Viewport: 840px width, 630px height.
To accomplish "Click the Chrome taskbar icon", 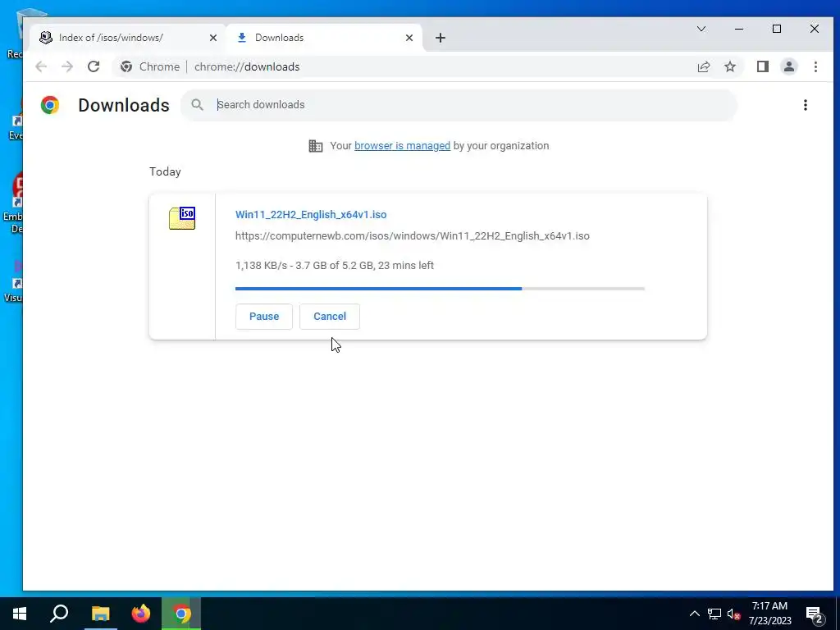I will (x=181, y=614).
